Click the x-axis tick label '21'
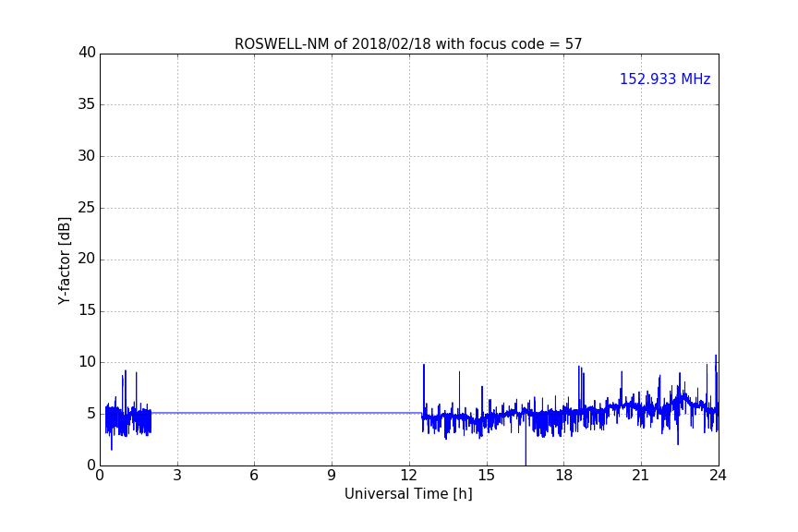Viewport: 798px width, 532px height. tap(641, 476)
